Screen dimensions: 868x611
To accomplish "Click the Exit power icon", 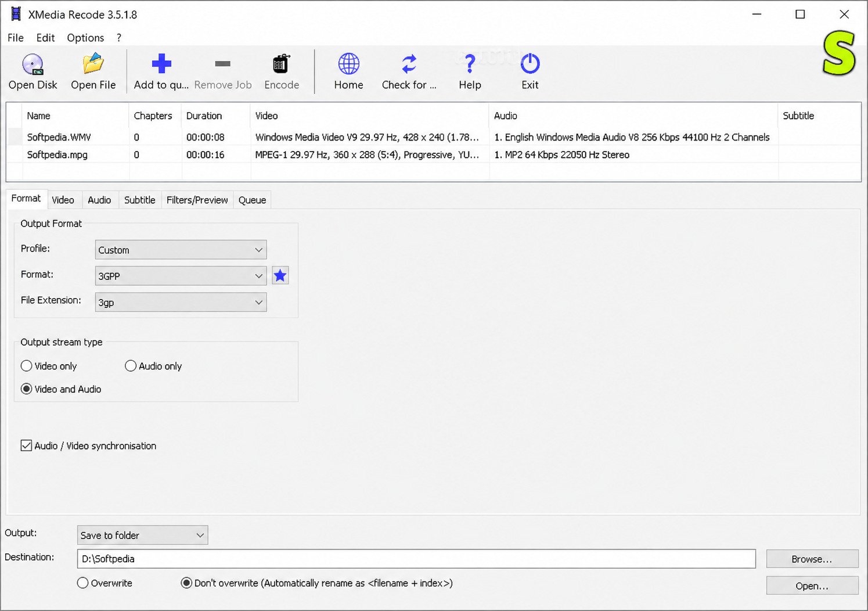I will [x=530, y=64].
